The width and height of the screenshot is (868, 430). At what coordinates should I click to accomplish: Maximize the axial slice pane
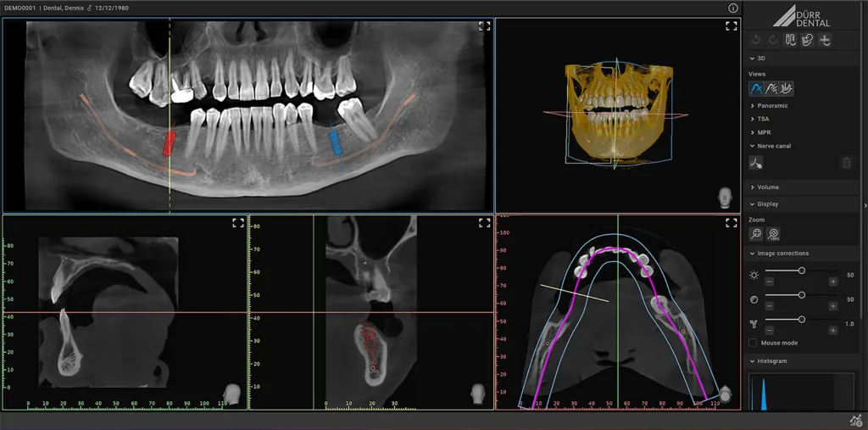pyautogui.click(x=732, y=223)
